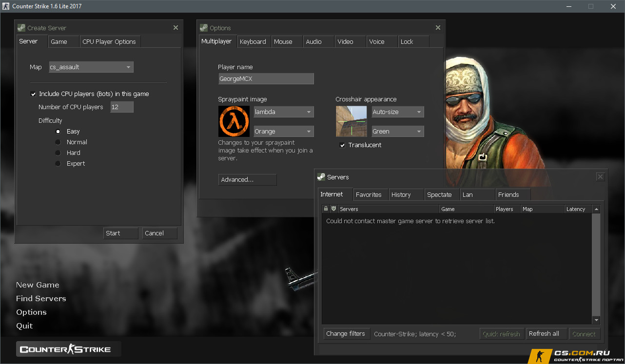Click the 'Could not contact master game server' message
The width and height of the screenshot is (625, 364).
click(x=410, y=221)
